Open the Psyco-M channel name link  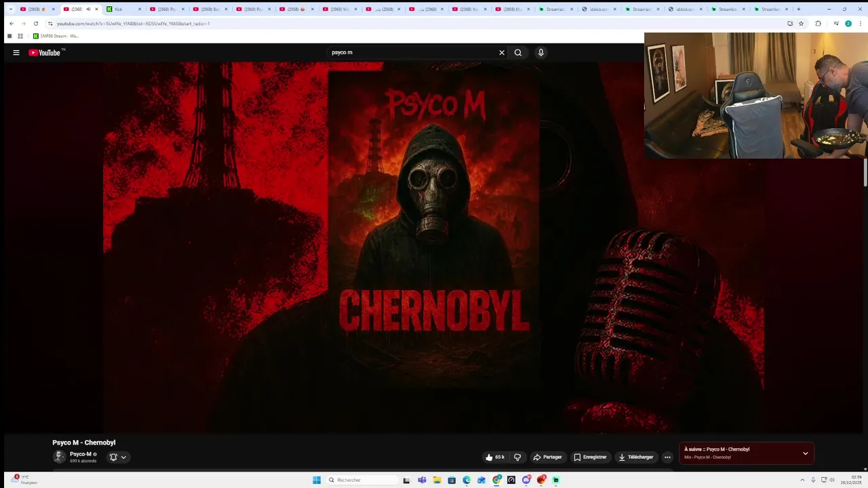(x=81, y=454)
